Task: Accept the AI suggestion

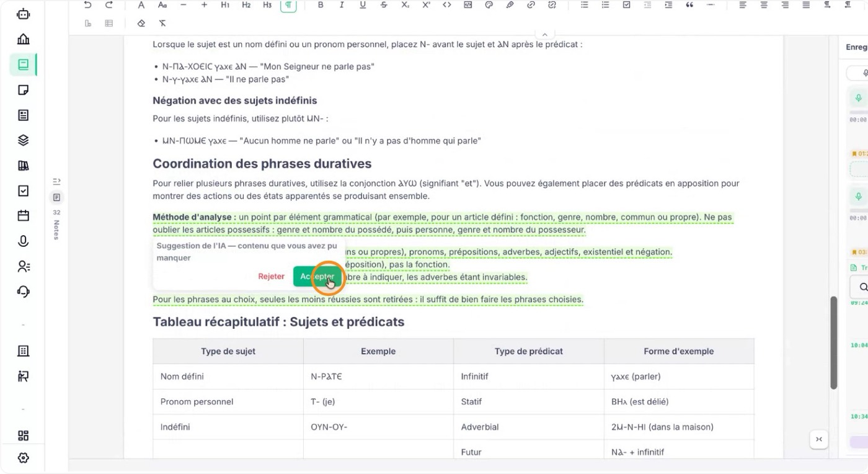Action: [317, 276]
